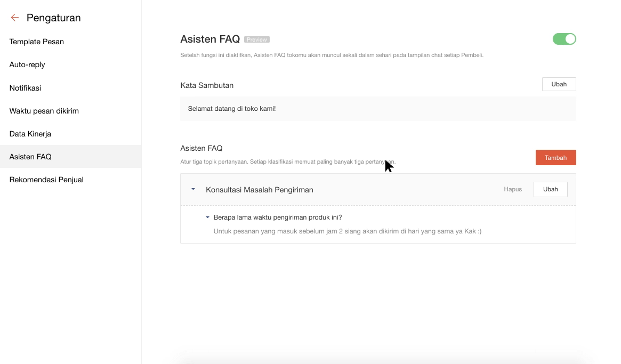This screenshot has height=364, width=621.
Task: Open Data Kinerja section
Action: [x=30, y=134]
